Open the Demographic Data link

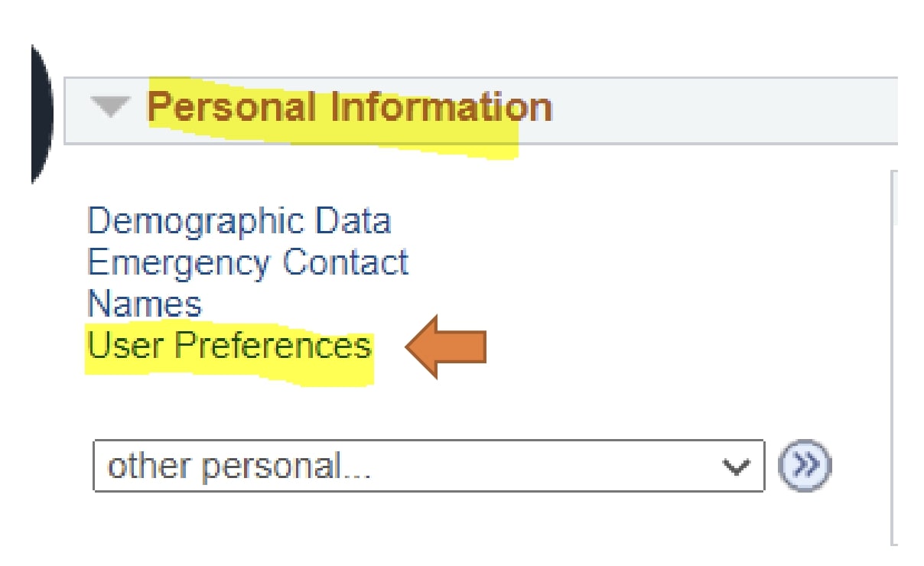[x=239, y=222]
